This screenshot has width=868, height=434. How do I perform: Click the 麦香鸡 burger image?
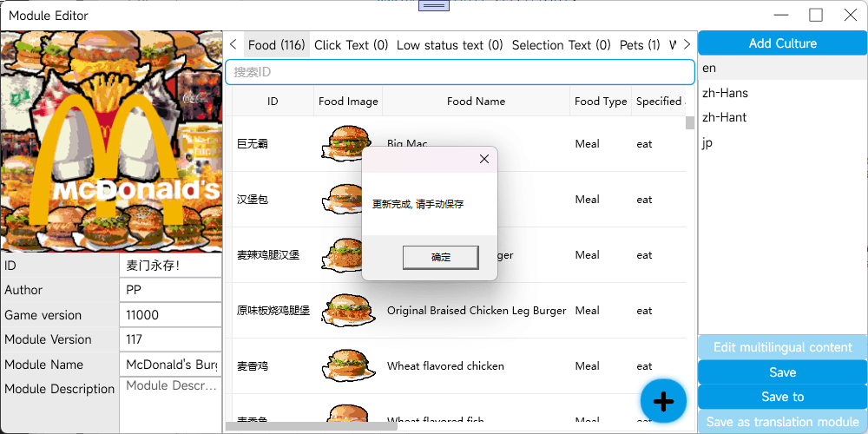point(346,366)
